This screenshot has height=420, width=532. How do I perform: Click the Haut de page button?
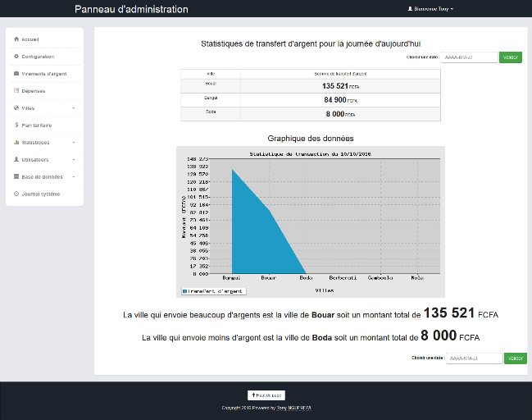click(x=266, y=395)
